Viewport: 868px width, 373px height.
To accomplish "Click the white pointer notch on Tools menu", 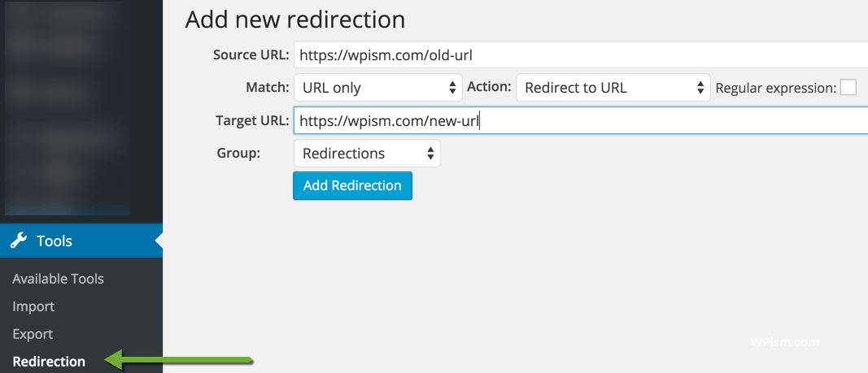I will click(159, 241).
